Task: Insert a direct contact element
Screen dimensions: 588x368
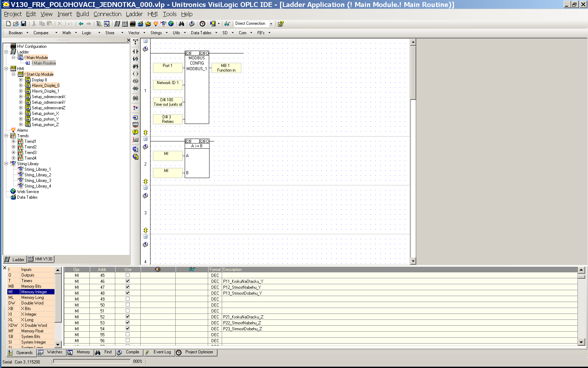Action: coord(135,51)
